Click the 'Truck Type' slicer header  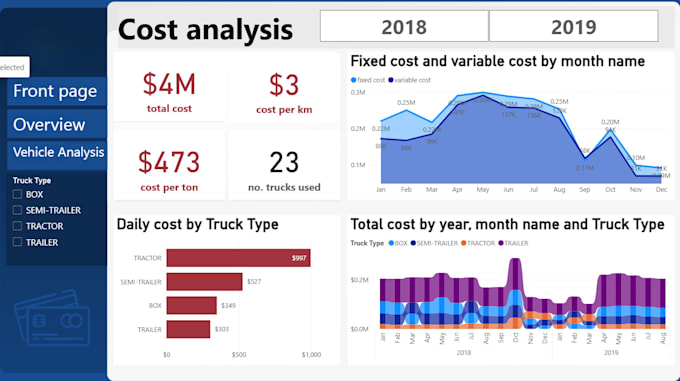32,180
